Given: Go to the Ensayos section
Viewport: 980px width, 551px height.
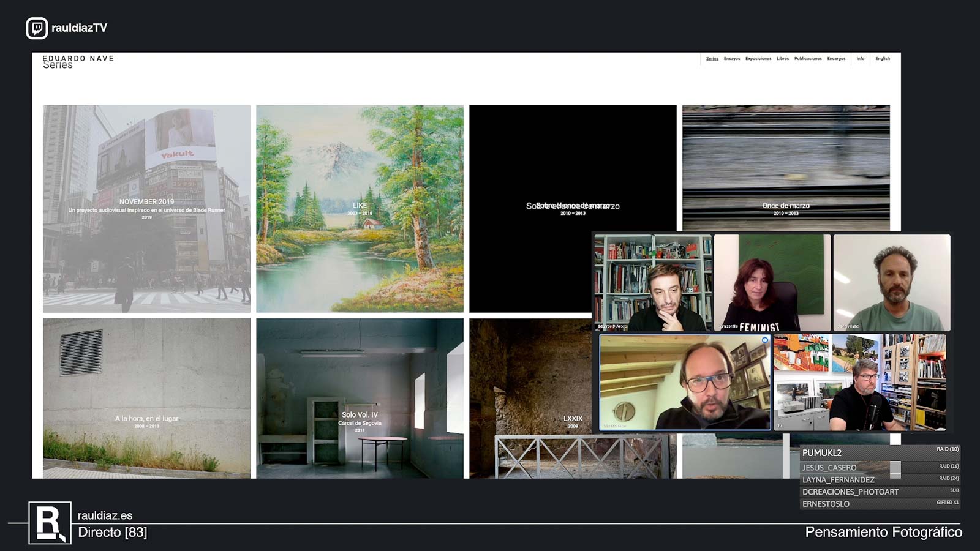Looking at the screenshot, I should (x=731, y=59).
